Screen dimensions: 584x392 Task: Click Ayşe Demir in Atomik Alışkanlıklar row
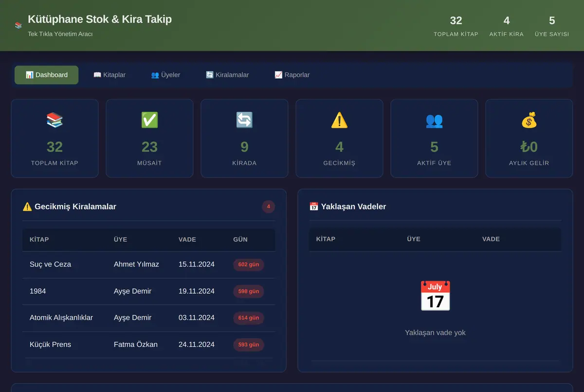coord(132,318)
